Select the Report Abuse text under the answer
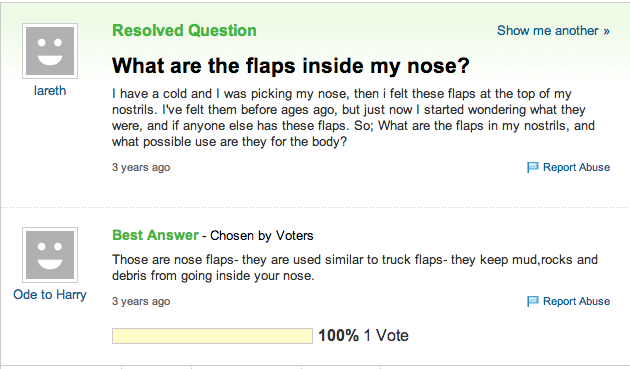Viewport: 630px width, 369px height. pos(577,301)
